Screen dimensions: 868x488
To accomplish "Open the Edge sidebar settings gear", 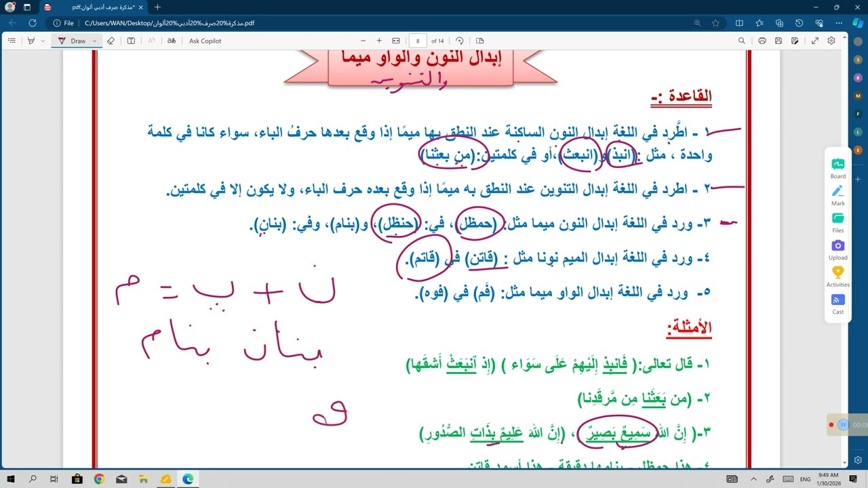I will pos(858,459).
